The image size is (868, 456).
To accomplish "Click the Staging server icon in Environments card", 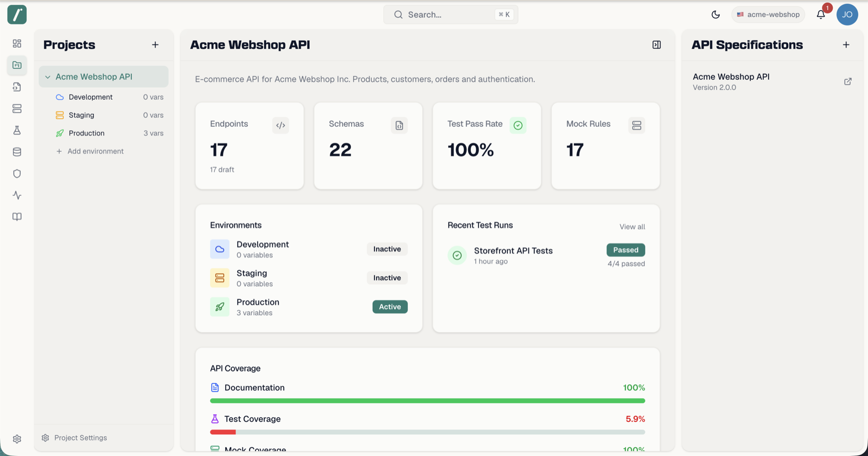I will [220, 278].
